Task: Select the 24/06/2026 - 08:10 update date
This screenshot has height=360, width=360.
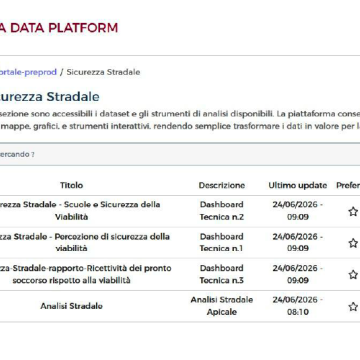Action: [x=298, y=306]
